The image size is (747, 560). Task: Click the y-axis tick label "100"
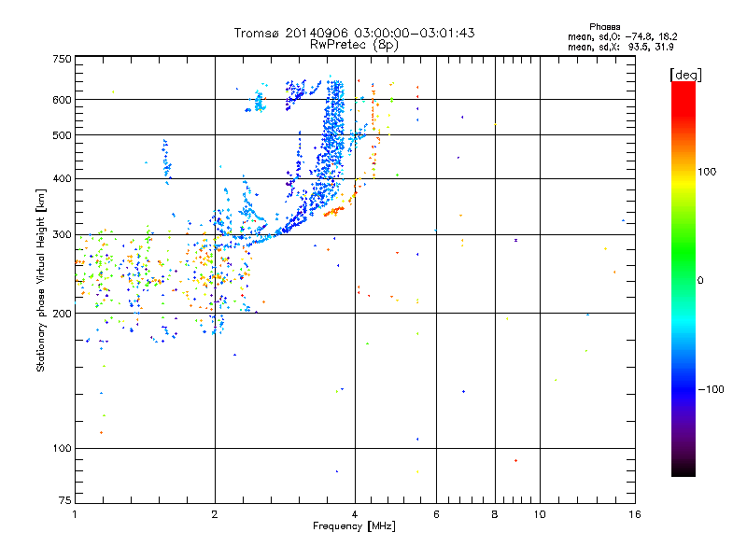62,448
